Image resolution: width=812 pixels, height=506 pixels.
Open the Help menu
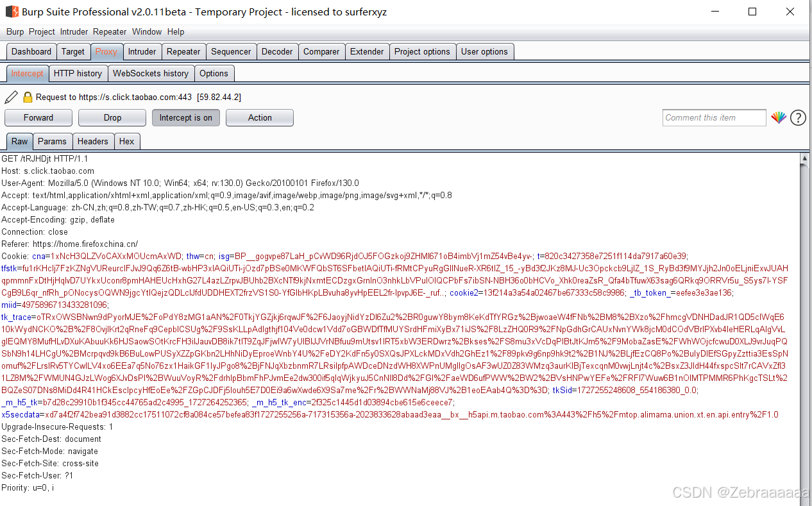coord(176,31)
